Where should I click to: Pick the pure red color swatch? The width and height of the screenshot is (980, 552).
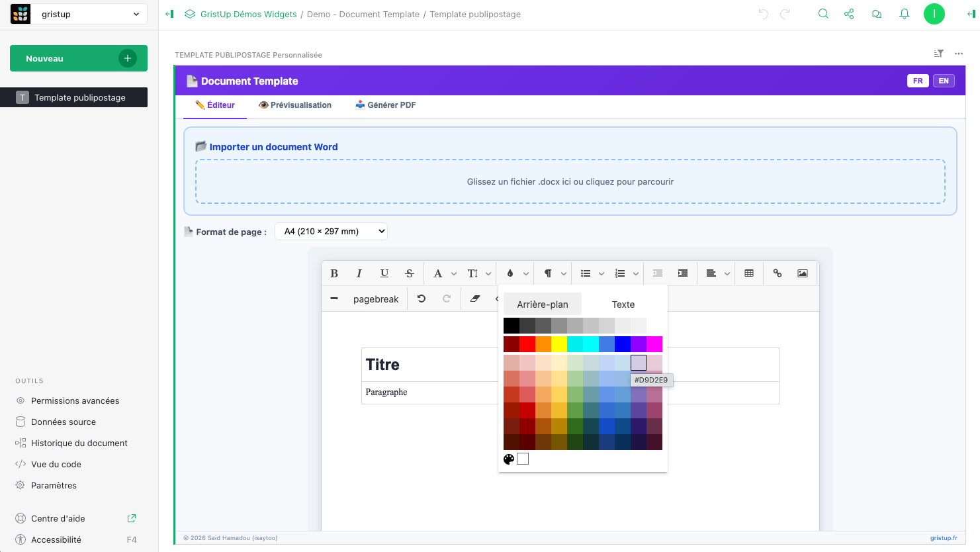pyautogui.click(x=527, y=344)
